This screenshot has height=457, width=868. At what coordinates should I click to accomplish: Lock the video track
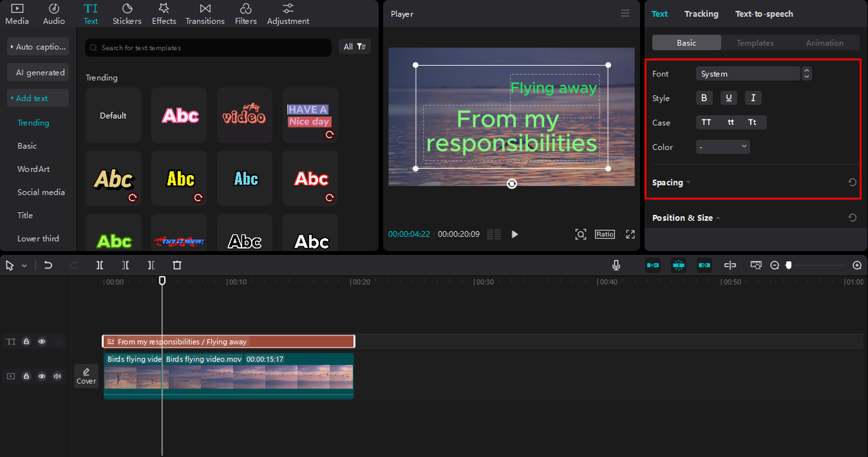tap(26, 376)
